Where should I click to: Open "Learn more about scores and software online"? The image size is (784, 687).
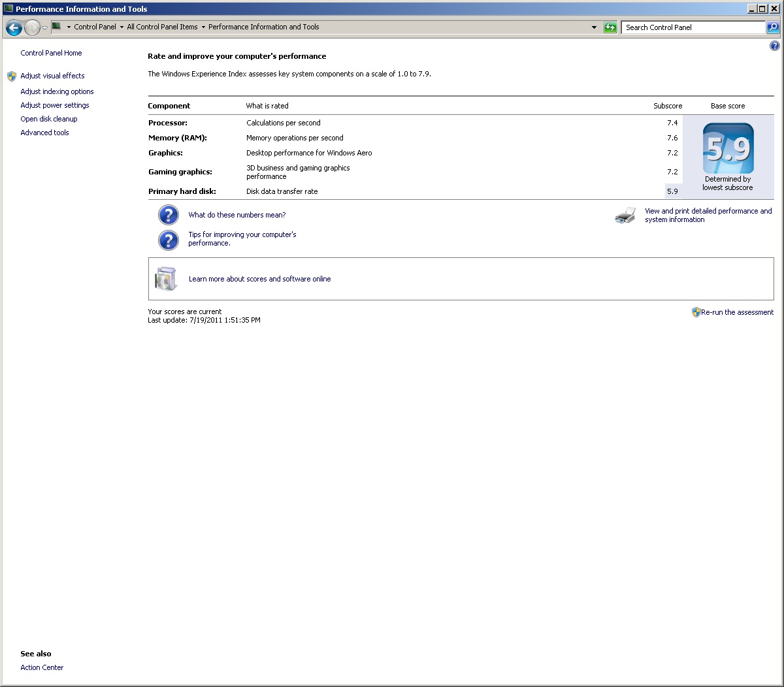[x=260, y=279]
